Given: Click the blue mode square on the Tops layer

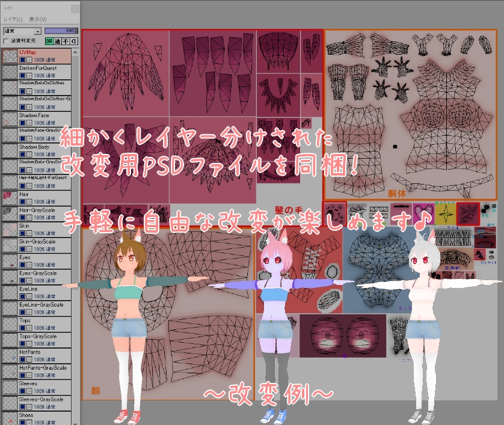Looking at the screenshot, I should pyautogui.click(x=22, y=328).
